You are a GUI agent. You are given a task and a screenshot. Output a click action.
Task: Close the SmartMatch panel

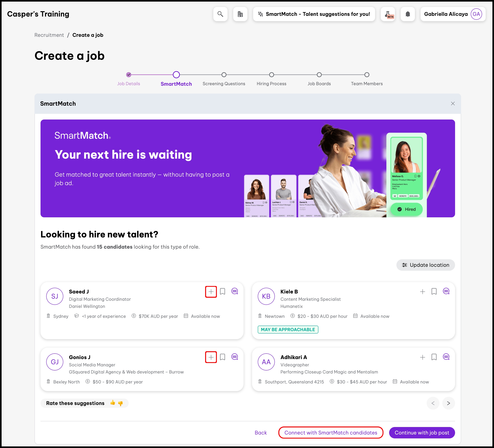453,104
